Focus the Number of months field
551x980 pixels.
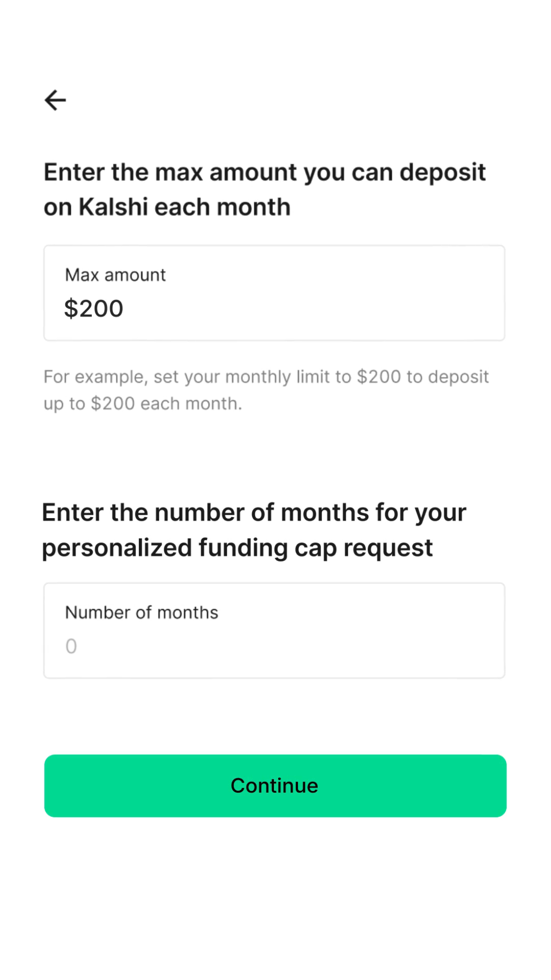274,630
